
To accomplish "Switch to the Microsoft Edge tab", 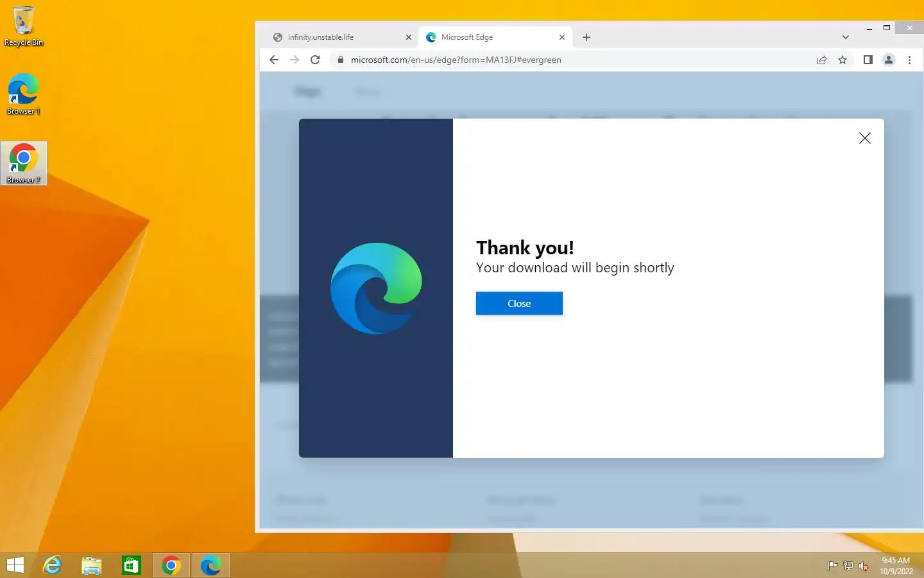I will 495,37.
